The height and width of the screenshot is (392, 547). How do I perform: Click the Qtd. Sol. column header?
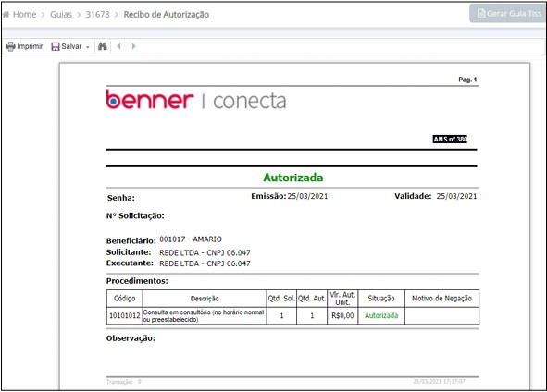pyautogui.click(x=281, y=299)
